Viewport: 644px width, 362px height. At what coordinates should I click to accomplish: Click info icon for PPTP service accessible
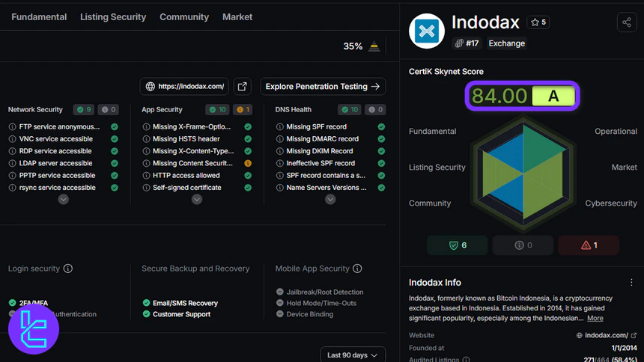click(x=12, y=175)
